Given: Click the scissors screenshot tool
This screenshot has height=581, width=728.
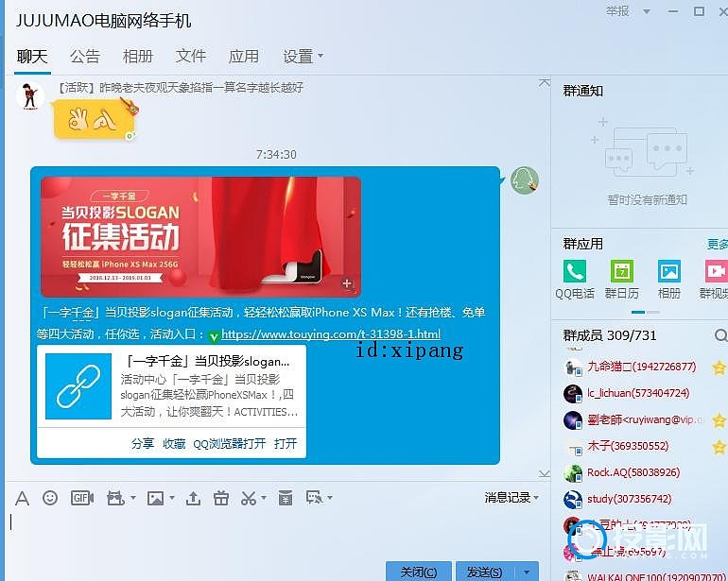Looking at the screenshot, I should (x=249, y=499).
